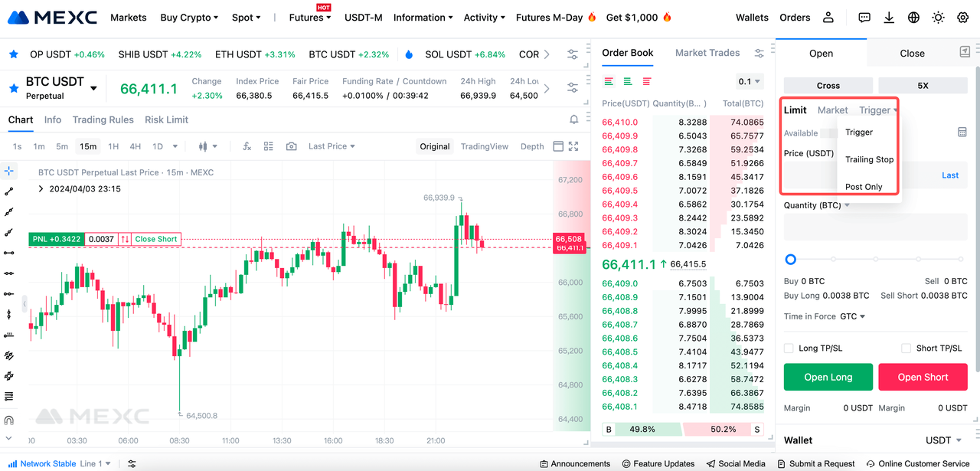Image resolution: width=980 pixels, height=471 pixels.
Task: Expand the chart to fullscreen
Action: point(573,146)
